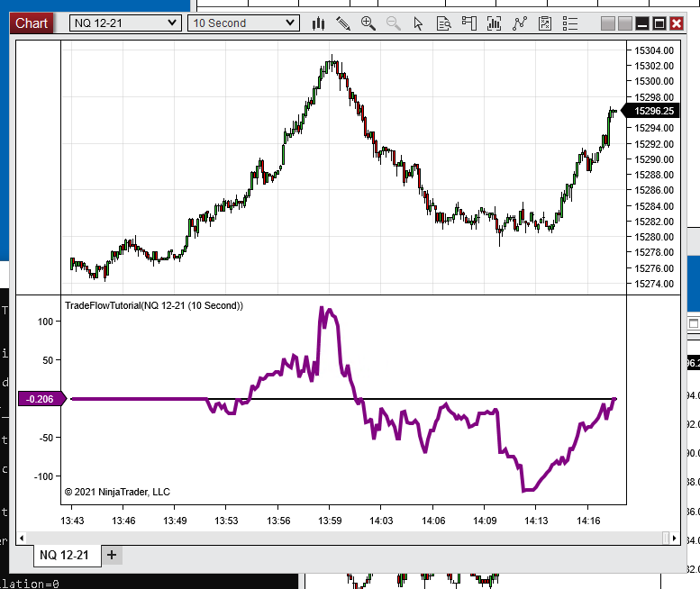Maximize the chart window
The height and width of the screenshot is (589, 700).
[x=659, y=23]
